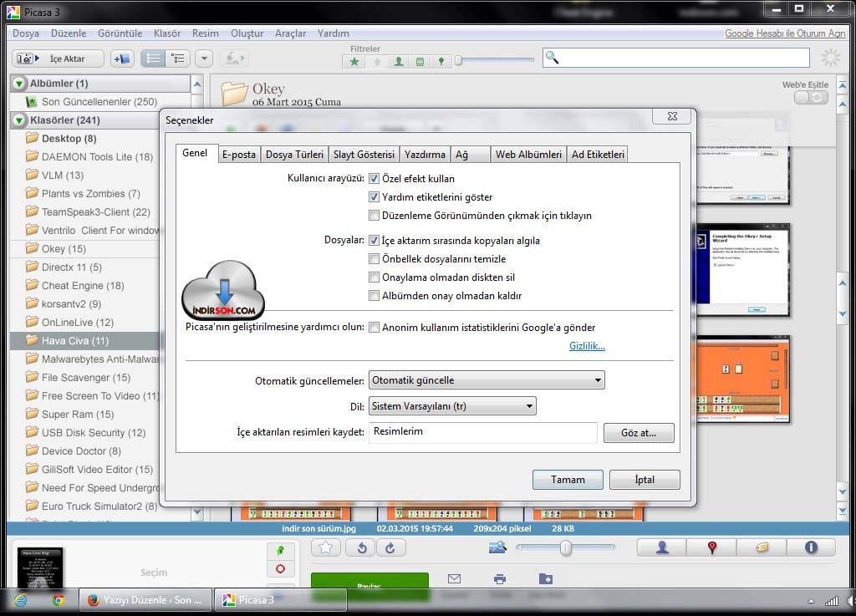The height and width of the screenshot is (616, 856).
Task: Open the Otomatik güncellemeler dropdown
Action: pos(487,380)
